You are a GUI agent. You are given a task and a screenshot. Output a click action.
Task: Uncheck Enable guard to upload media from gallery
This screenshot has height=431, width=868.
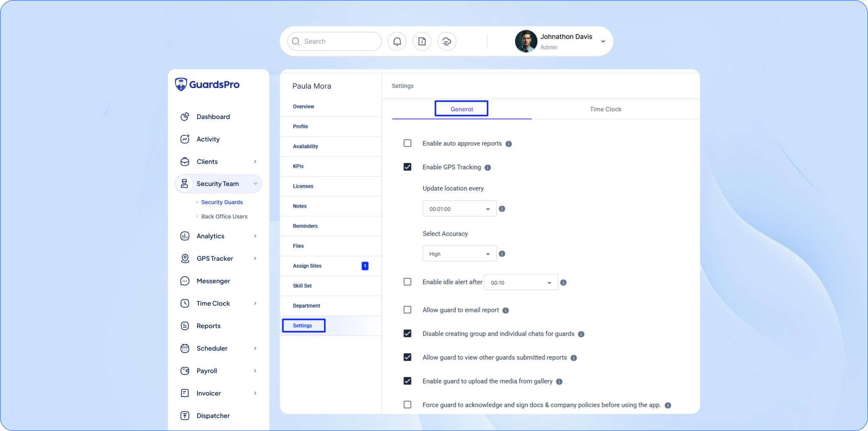[x=407, y=381]
